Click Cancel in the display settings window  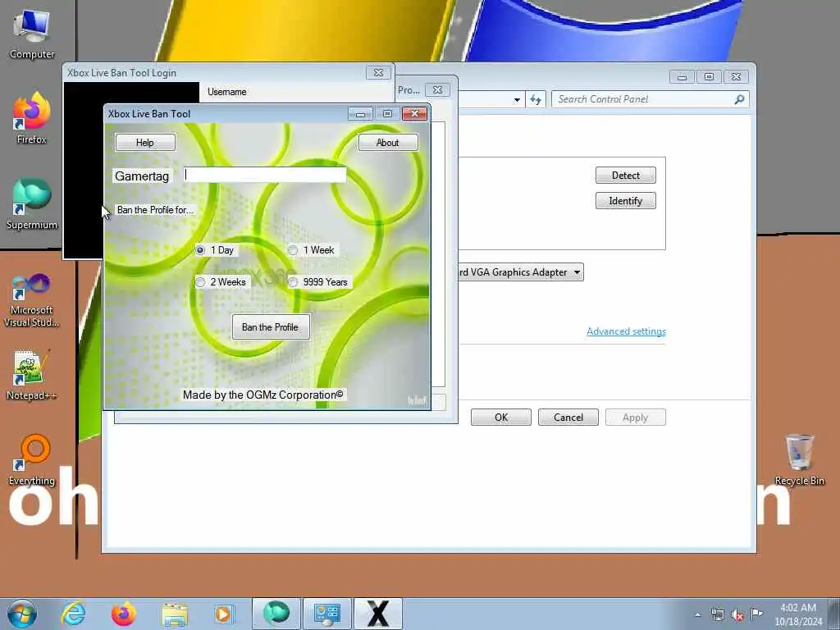tap(568, 418)
